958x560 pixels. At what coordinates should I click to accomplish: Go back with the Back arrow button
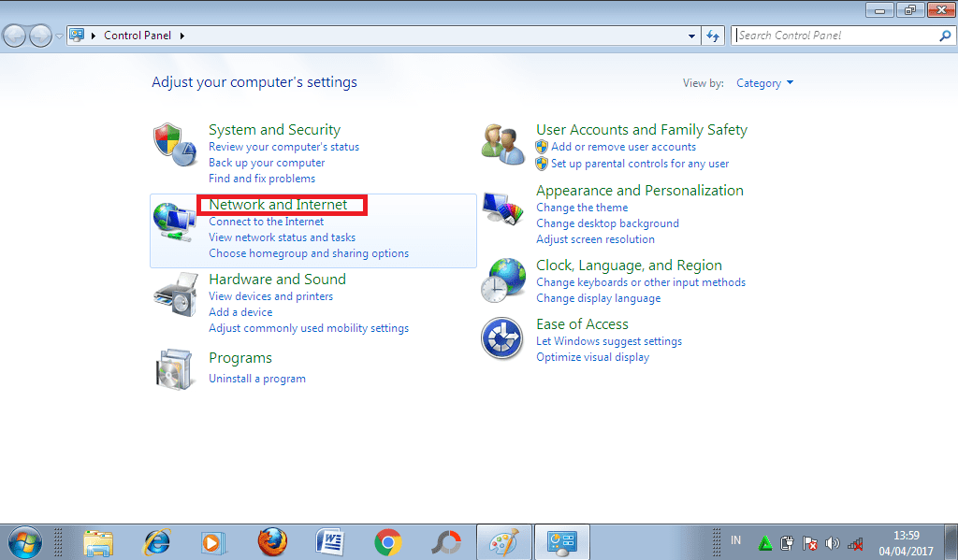pos(14,36)
